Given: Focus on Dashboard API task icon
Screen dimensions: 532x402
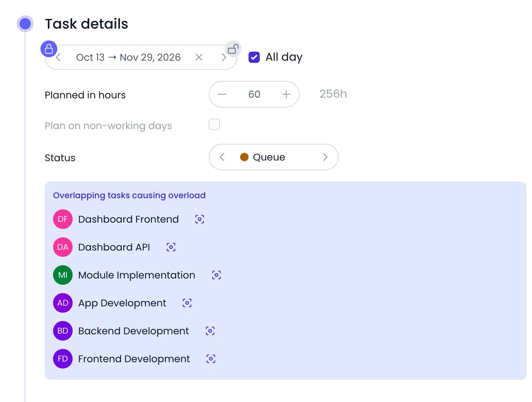Looking at the screenshot, I should pyautogui.click(x=171, y=247).
